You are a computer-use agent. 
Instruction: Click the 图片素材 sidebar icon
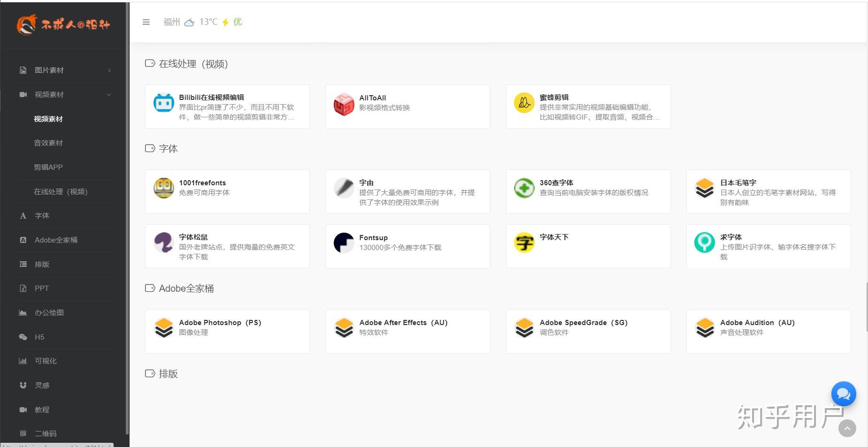pos(23,70)
